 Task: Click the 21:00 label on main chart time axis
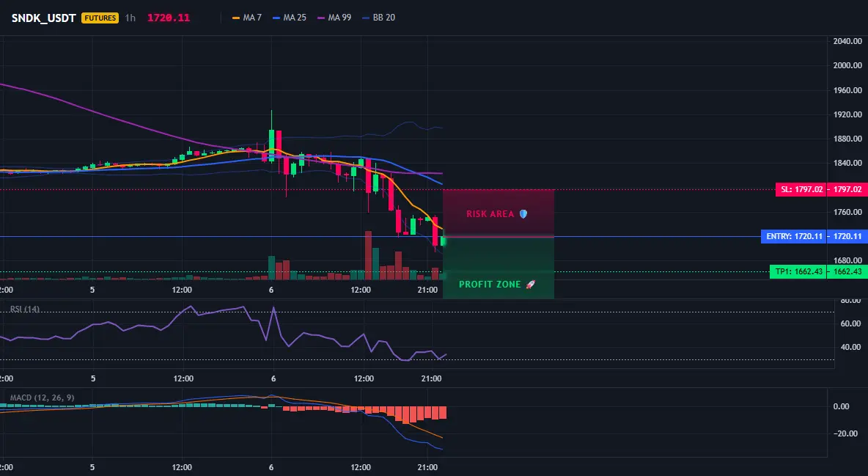click(x=427, y=290)
